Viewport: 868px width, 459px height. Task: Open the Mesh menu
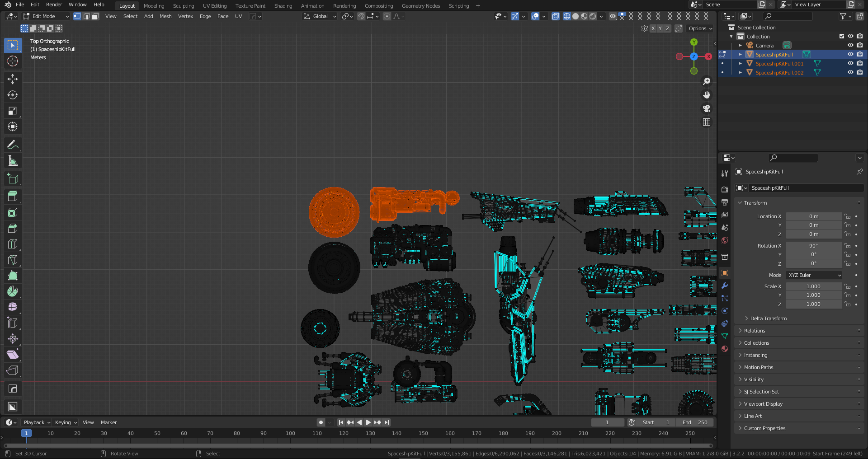(165, 16)
